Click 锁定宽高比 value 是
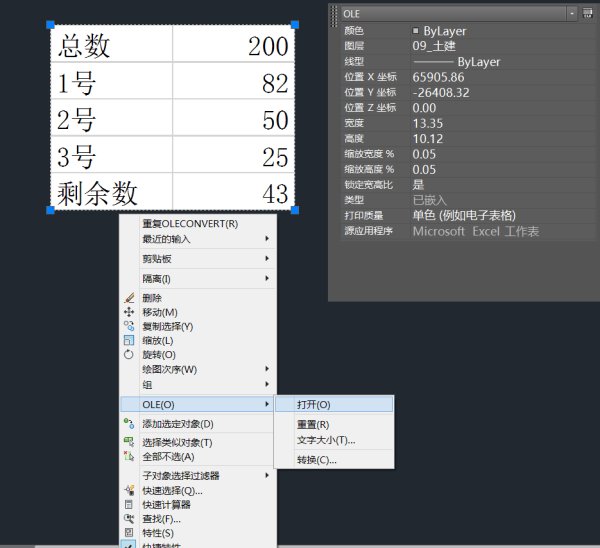The height and width of the screenshot is (548, 600). (418, 184)
